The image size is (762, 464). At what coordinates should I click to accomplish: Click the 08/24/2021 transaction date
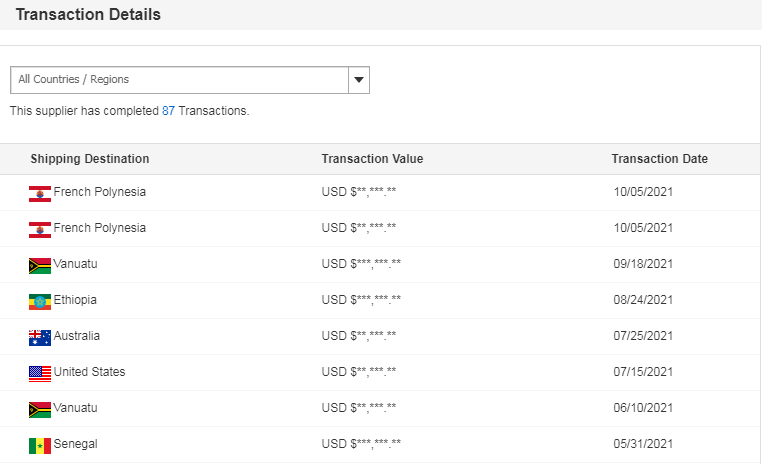point(643,300)
